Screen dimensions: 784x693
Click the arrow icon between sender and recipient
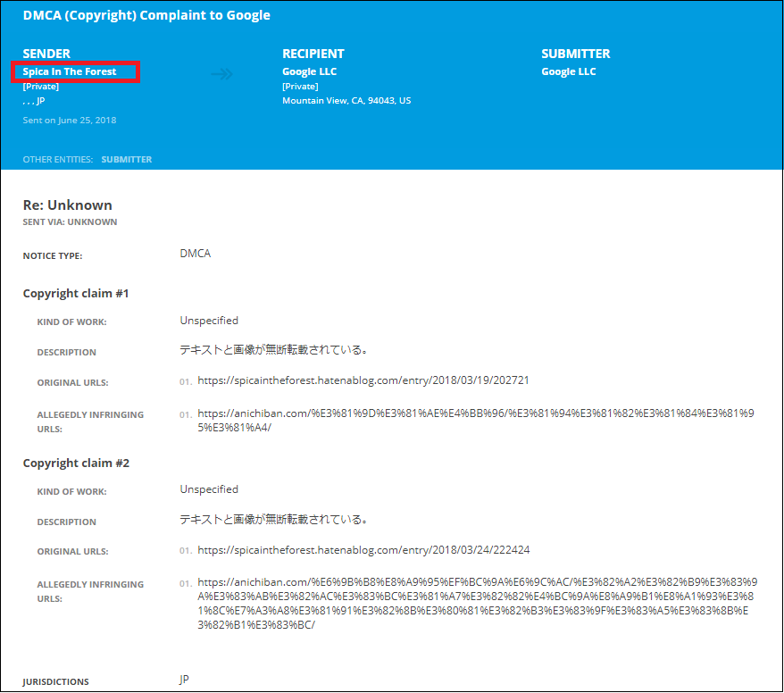click(x=222, y=74)
